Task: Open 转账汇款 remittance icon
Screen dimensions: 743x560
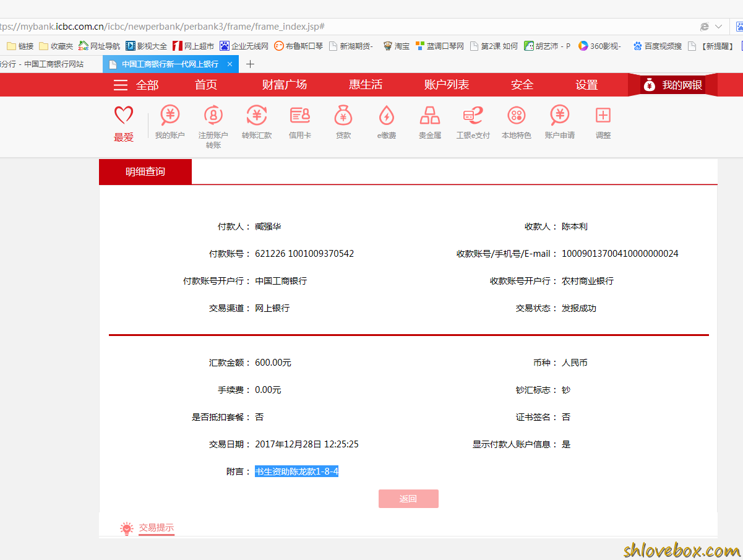Action: (257, 122)
